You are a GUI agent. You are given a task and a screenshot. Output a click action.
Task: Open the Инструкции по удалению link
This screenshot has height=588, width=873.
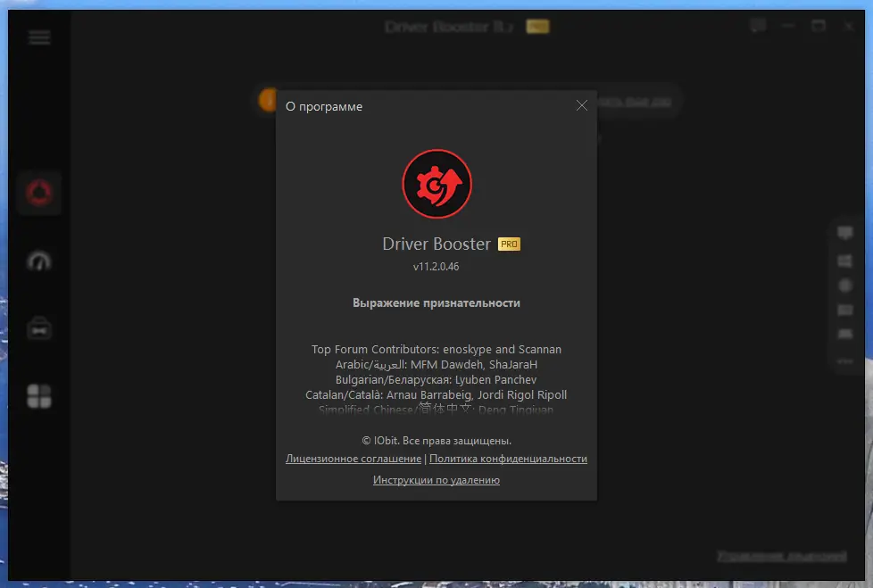click(x=436, y=479)
